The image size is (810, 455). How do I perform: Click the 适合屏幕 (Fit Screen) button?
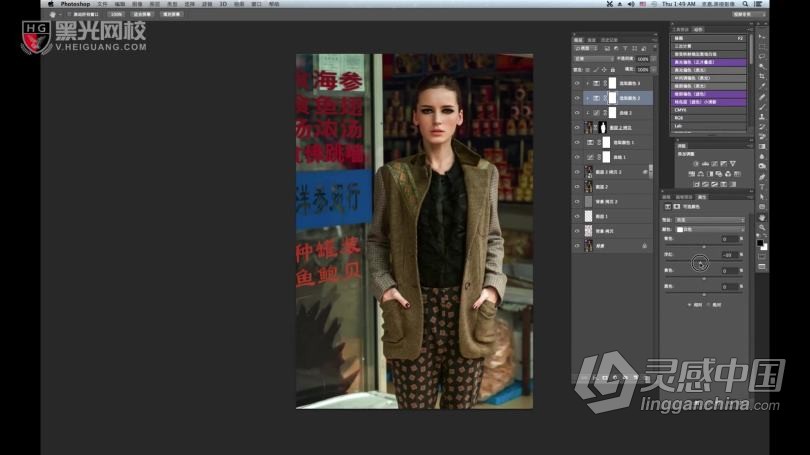tap(142, 14)
